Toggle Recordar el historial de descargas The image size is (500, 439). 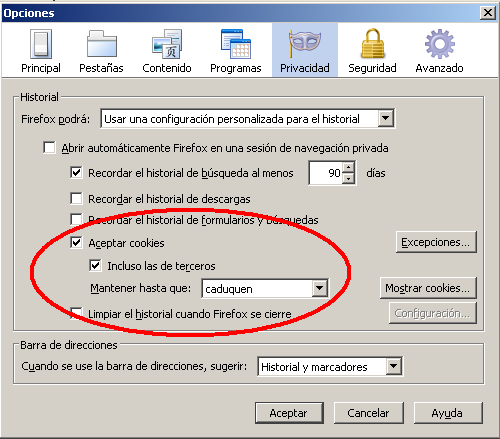tap(76, 199)
